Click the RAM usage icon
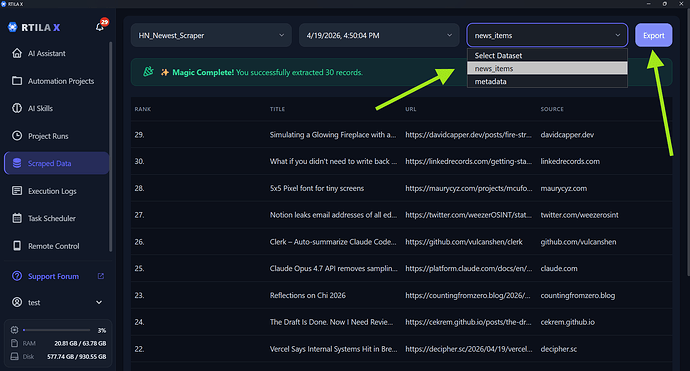This screenshot has height=371, width=690. [15, 343]
